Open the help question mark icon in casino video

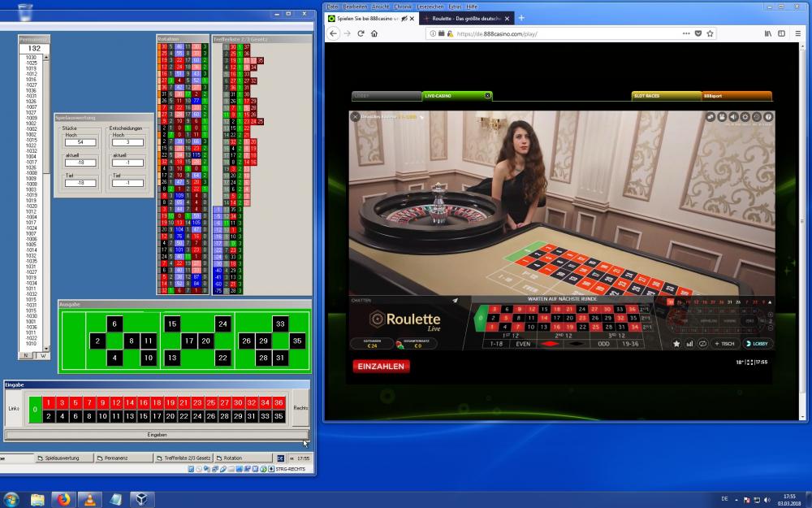768,117
